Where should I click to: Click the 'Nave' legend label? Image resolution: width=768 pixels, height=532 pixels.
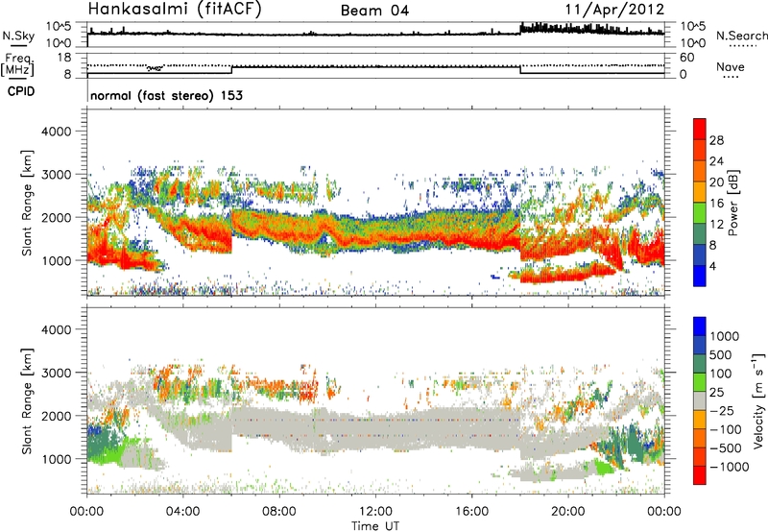click(x=731, y=66)
